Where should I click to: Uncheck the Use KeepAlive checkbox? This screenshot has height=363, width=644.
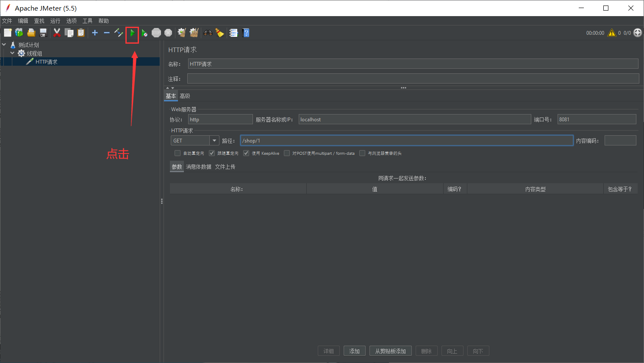246,153
